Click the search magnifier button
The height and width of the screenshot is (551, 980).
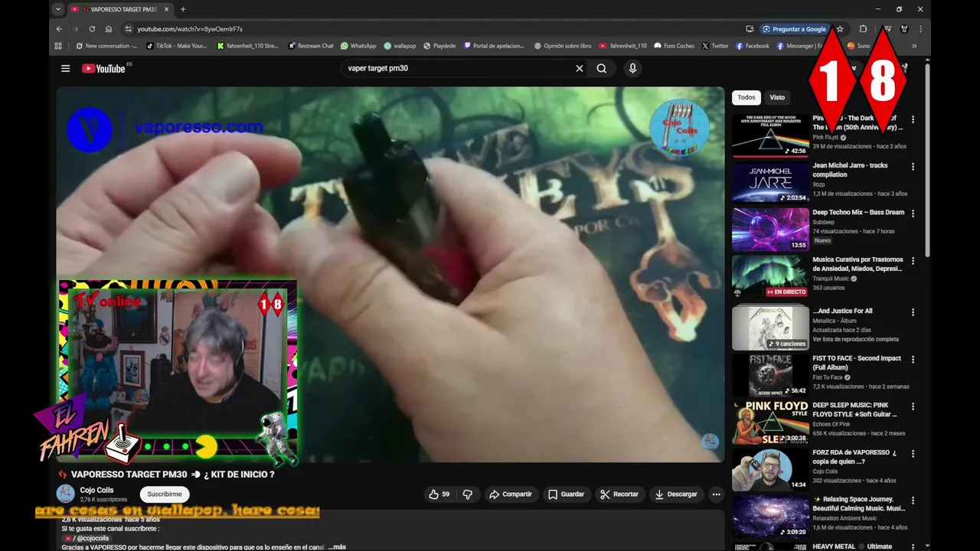coord(602,68)
